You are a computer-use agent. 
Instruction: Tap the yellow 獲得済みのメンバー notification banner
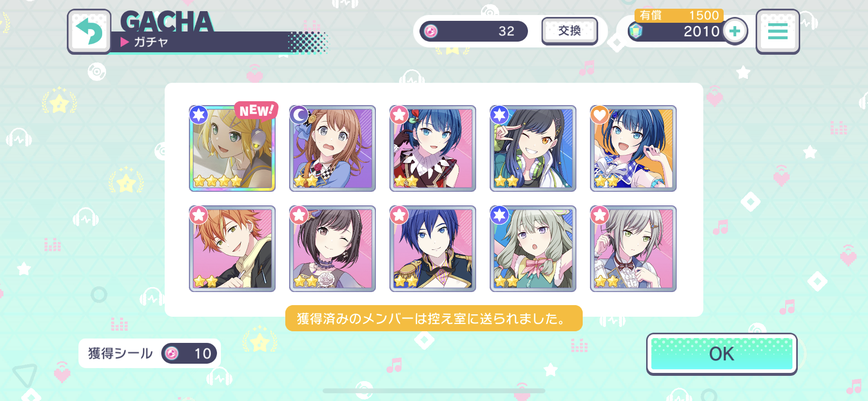434,318
